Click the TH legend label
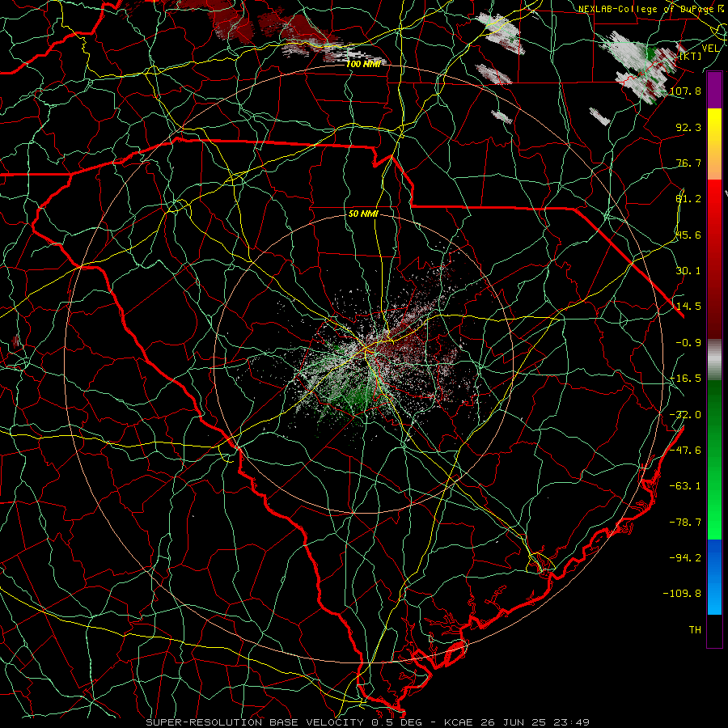Image resolution: width=728 pixels, height=728 pixels. (x=695, y=630)
